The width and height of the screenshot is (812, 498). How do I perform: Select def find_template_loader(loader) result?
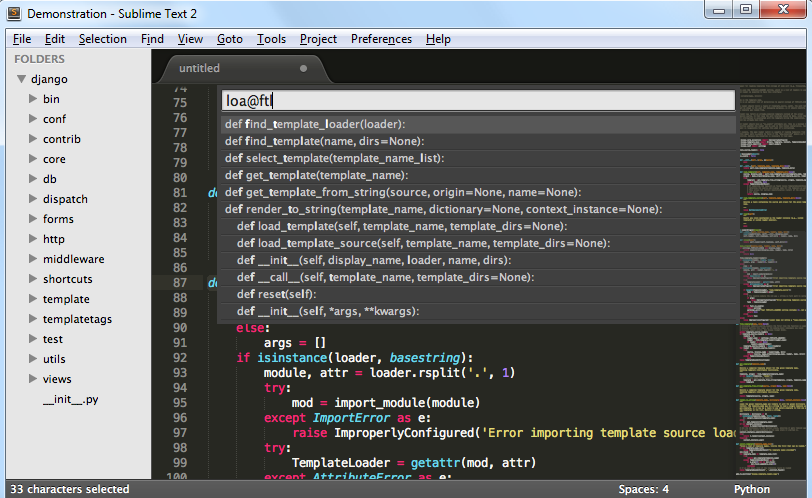478,124
